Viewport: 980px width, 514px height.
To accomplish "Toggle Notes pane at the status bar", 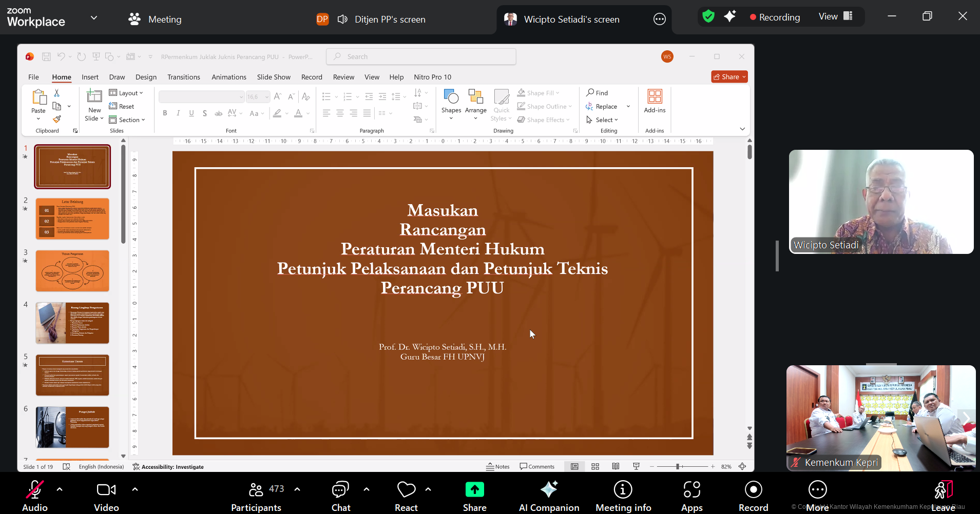I will click(497, 466).
